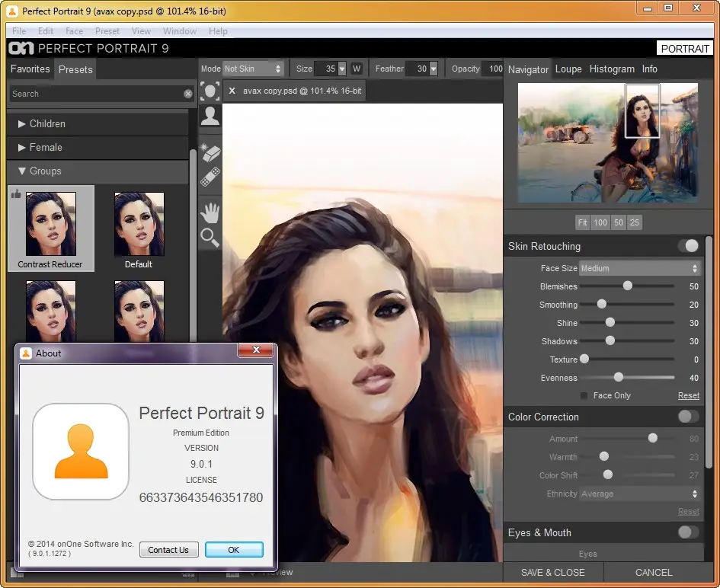720x588 pixels.
Task: Click the Color Shift slider handle
Action: 608,475
